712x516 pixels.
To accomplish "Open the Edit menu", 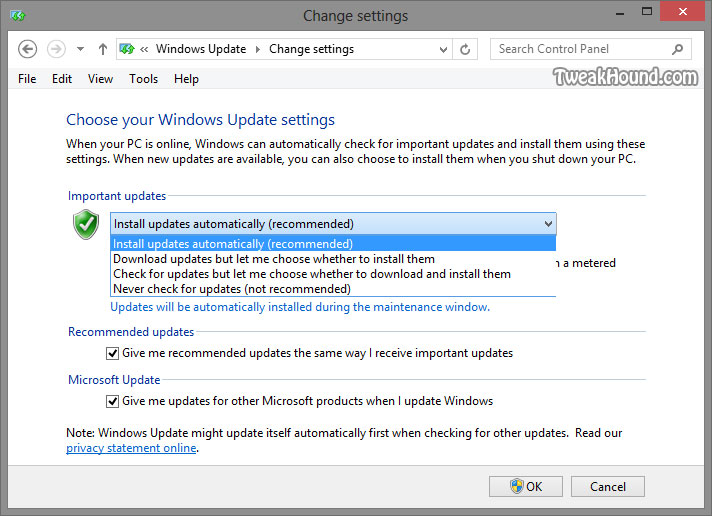I will [x=62, y=79].
